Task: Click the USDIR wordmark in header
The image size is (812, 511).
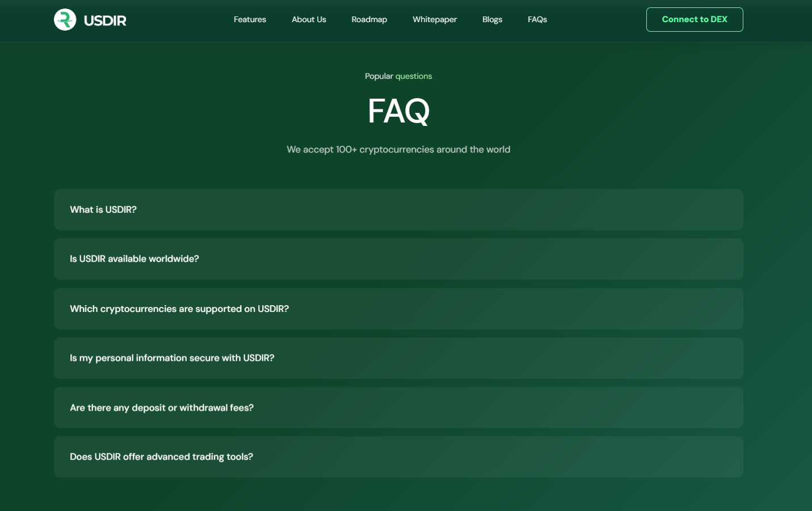Action: [105, 20]
